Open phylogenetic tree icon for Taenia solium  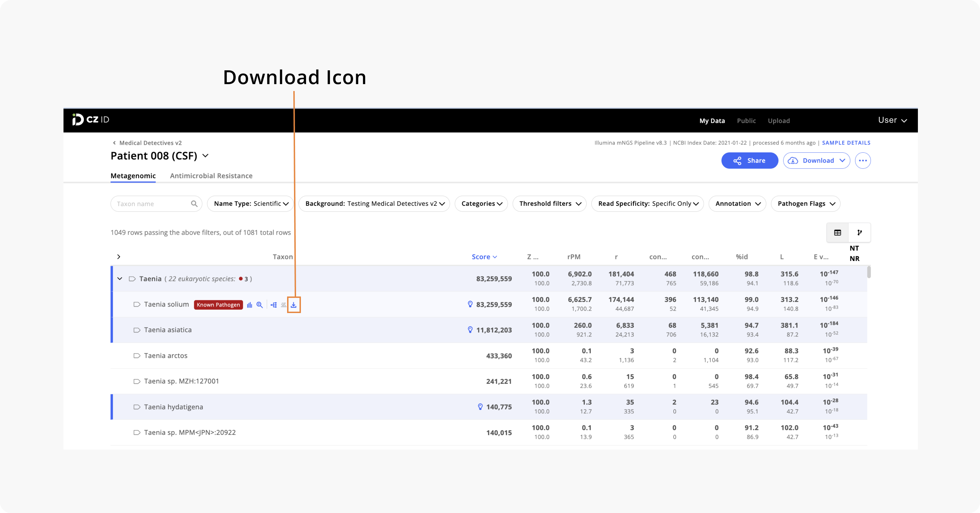pos(274,305)
